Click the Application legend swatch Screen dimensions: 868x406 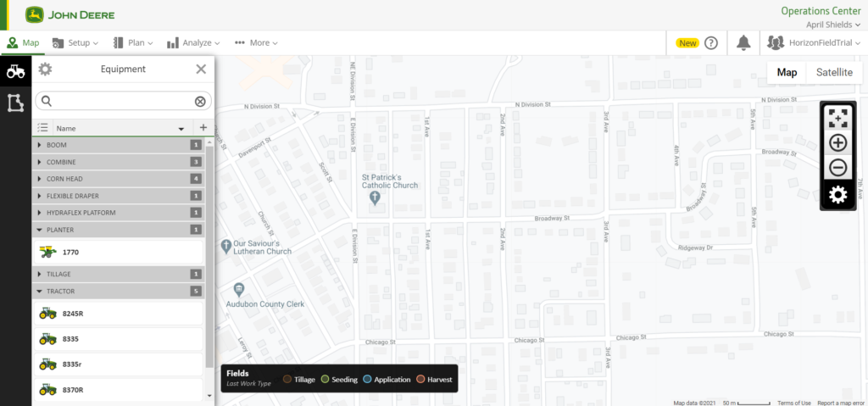tap(367, 380)
